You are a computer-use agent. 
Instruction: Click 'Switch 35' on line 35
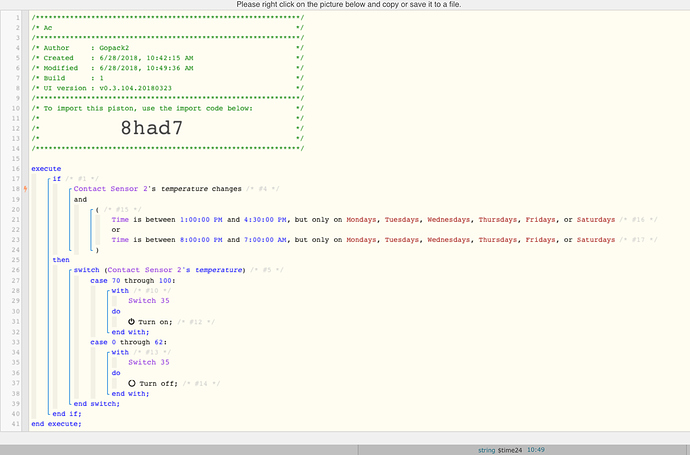click(x=149, y=362)
